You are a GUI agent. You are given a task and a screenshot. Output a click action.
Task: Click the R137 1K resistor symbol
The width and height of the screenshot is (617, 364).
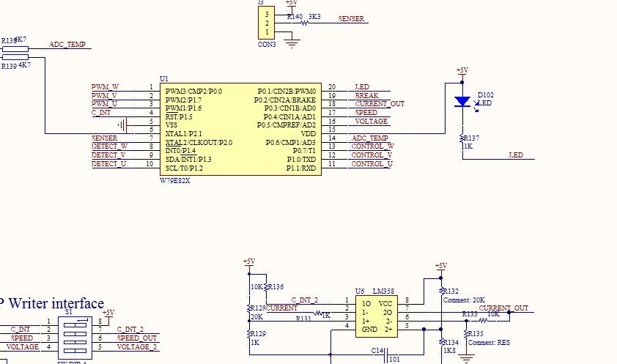click(x=462, y=138)
